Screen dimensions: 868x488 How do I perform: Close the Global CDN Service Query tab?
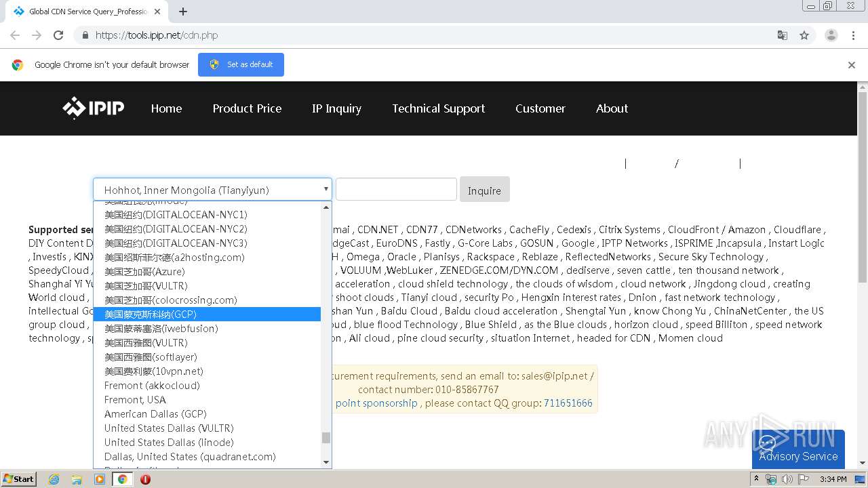point(157,12)
